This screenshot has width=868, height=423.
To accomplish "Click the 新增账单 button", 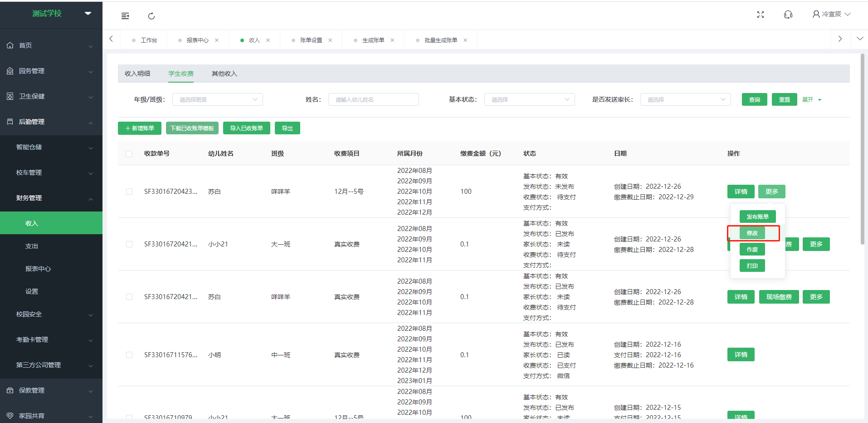I will 140,128.
